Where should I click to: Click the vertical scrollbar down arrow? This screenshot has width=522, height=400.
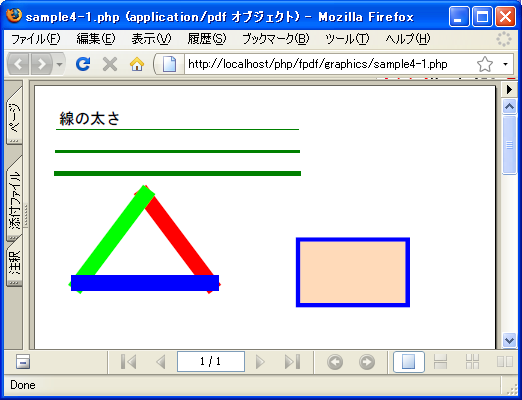point(509,340)
